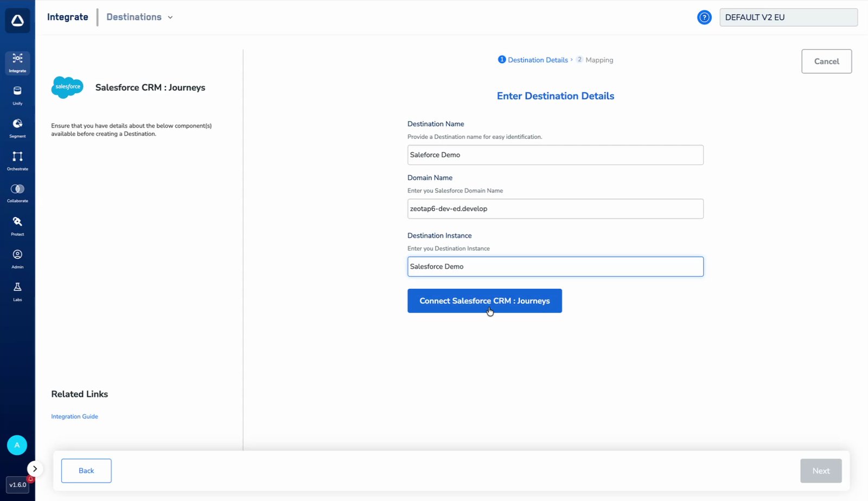Open the Protect module in sidebar
Viewport: 868px width, 501px height.
pos(17,226)
